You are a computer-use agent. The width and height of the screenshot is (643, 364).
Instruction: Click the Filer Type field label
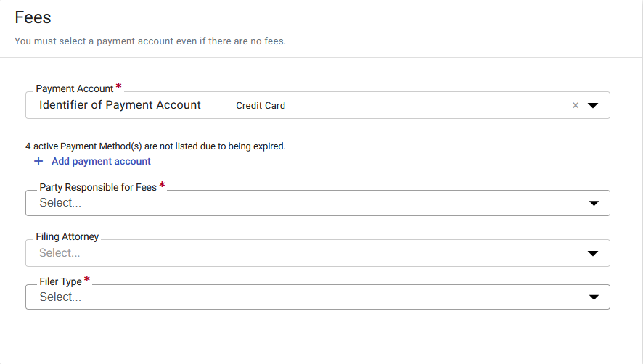(x=61, y=281)
